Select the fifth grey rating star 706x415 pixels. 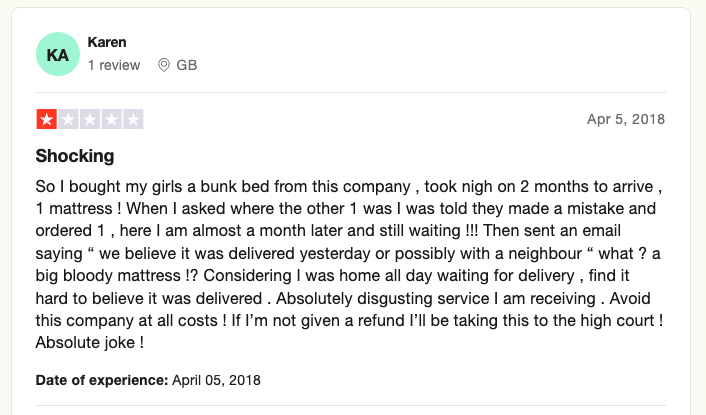[x=133, y=119]
